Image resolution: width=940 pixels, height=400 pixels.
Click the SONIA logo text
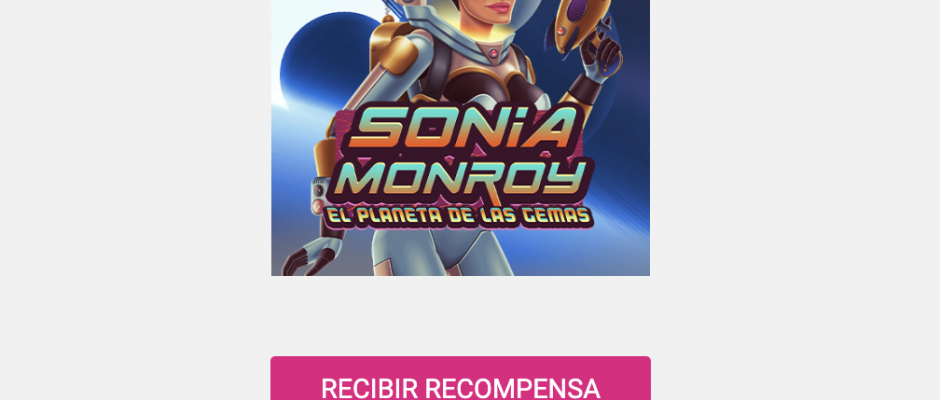coord(459,129)
